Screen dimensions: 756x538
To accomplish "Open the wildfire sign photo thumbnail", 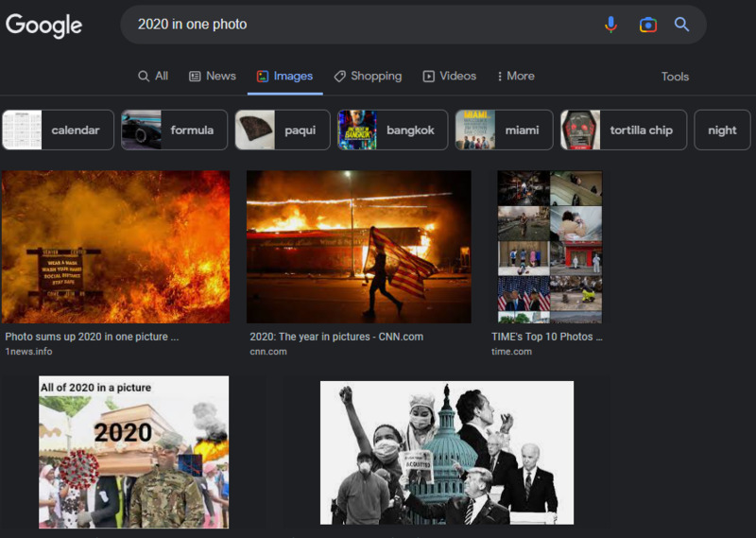I will click(x=115, y=247).
